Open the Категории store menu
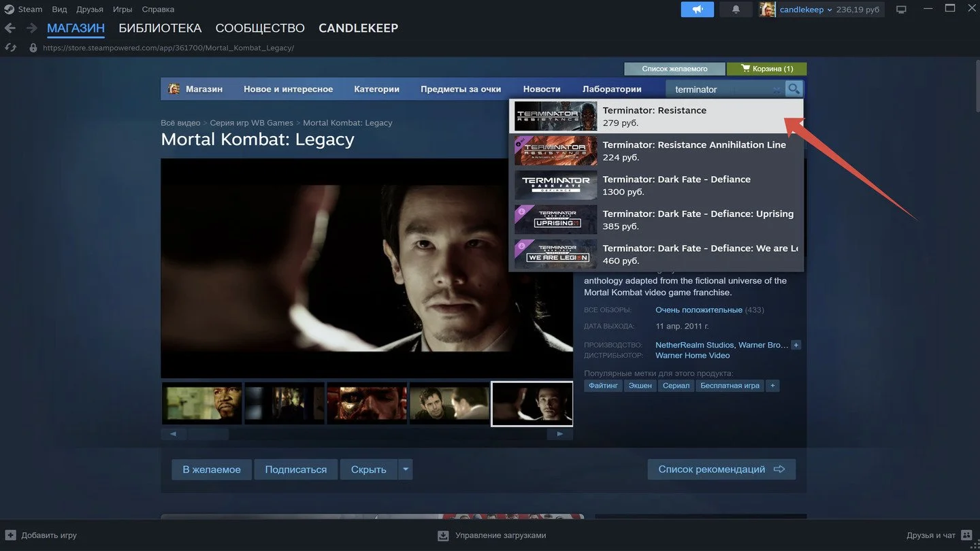Viewport: 980px width, 551px height. (x=376, y=89)
